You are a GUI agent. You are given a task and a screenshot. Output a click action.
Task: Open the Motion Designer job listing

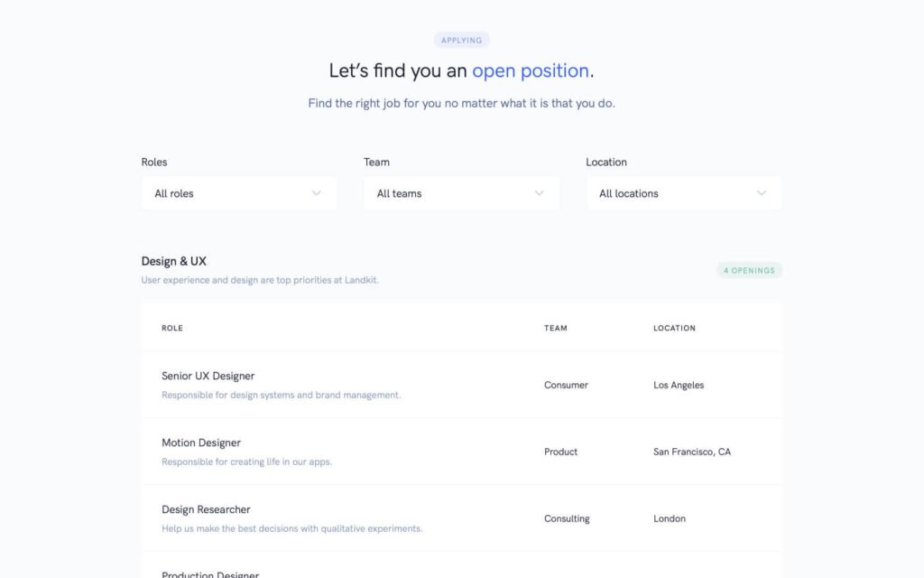click(x=201, y=443)
